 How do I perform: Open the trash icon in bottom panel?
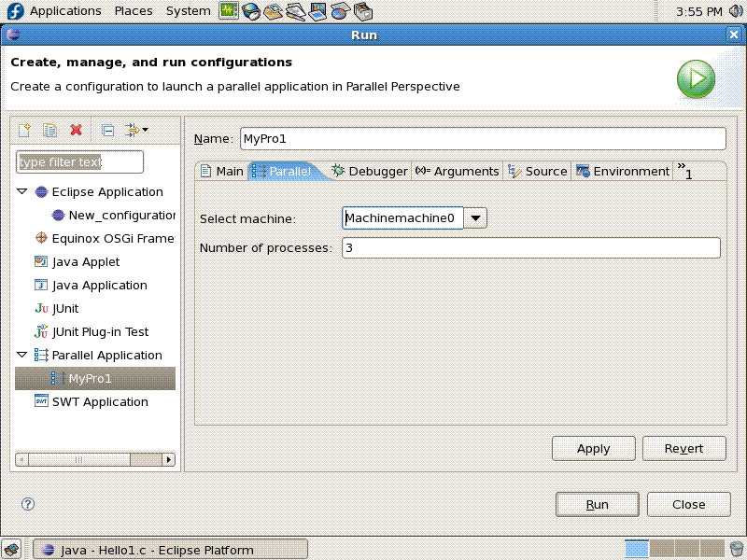pos(736,549)
